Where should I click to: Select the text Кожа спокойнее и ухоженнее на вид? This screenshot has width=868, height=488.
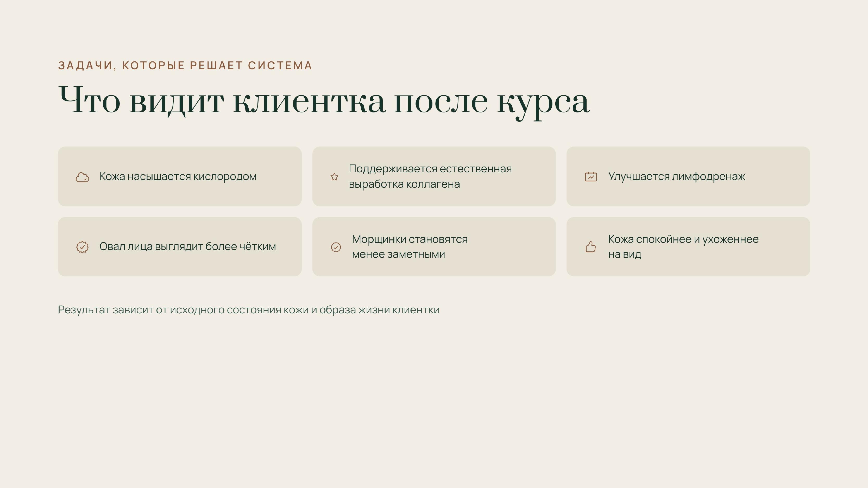coord(683,246)
